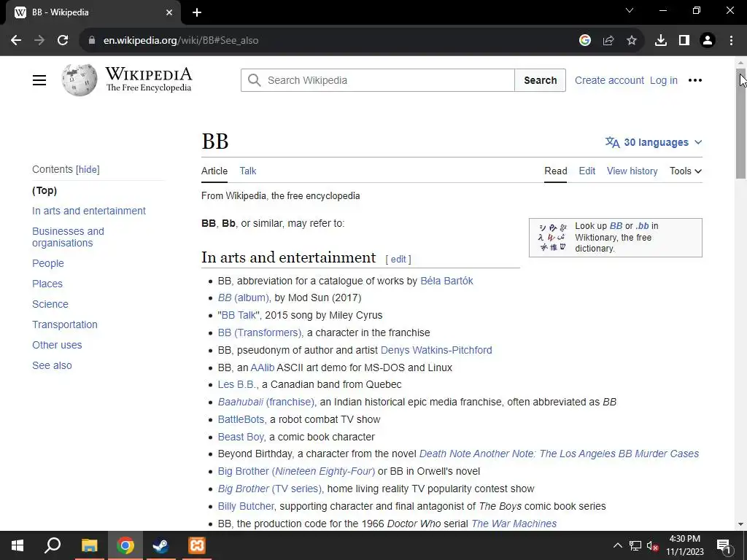The height and width of the screenshot is (560, 747).
Task: Open Chrome three-dot menu
Action: [x=731, y=41]
